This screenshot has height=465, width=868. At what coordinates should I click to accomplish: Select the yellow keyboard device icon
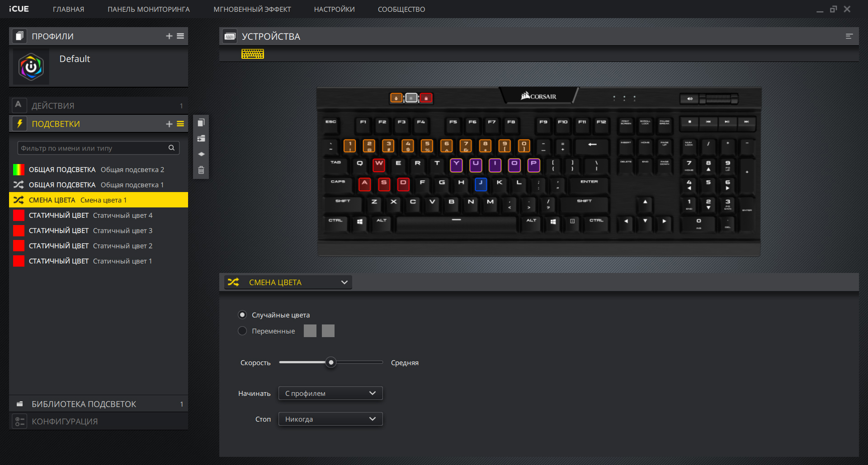tap(252, 54)
